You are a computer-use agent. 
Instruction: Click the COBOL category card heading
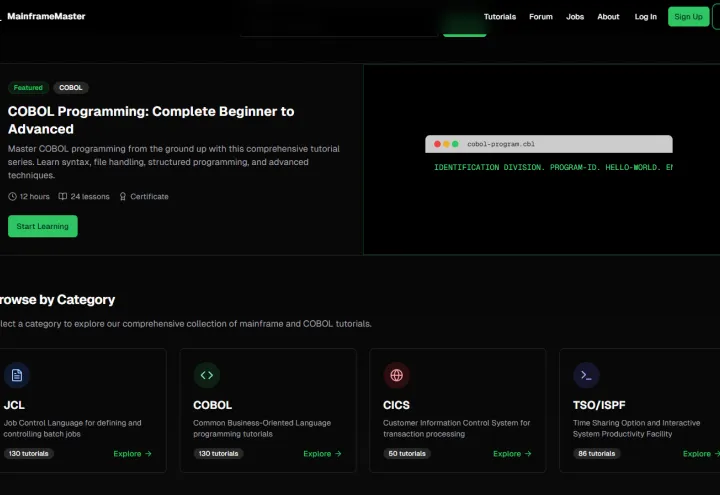click(213, 405)
